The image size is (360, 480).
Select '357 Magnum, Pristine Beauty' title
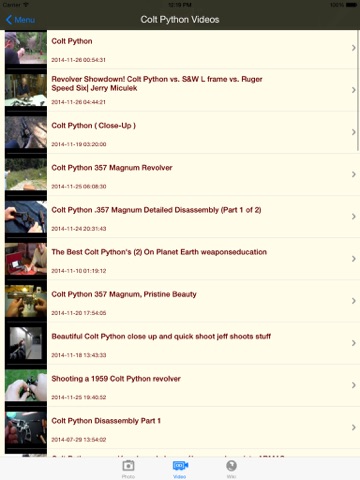coord(124,294)
